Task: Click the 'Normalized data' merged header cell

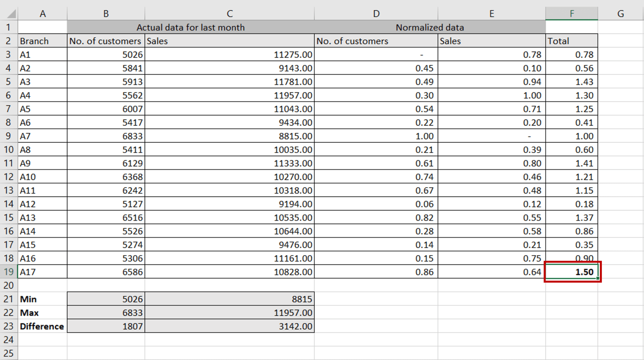Action: click(430, 27)
